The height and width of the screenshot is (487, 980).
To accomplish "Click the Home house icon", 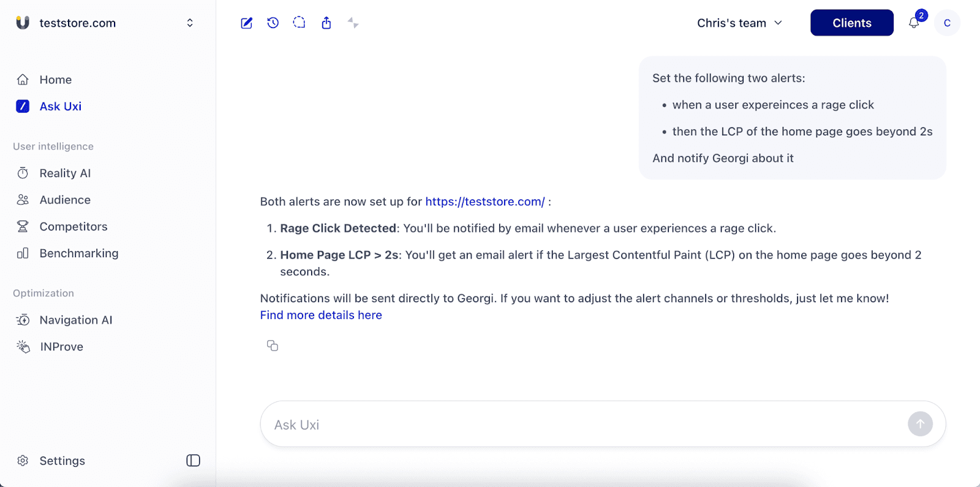I will pyautogui.click(x=23, y=80).
